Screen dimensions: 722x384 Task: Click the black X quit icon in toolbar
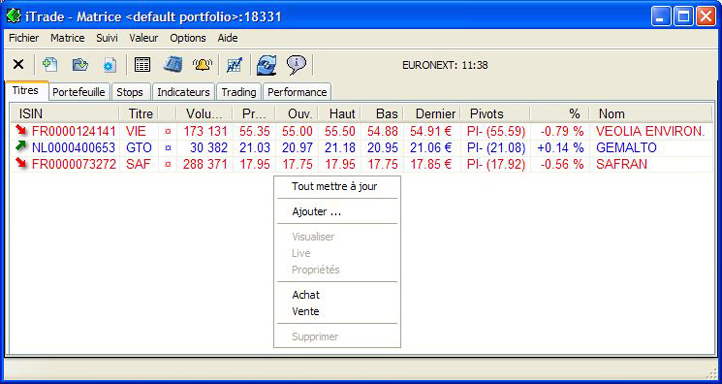18,64
